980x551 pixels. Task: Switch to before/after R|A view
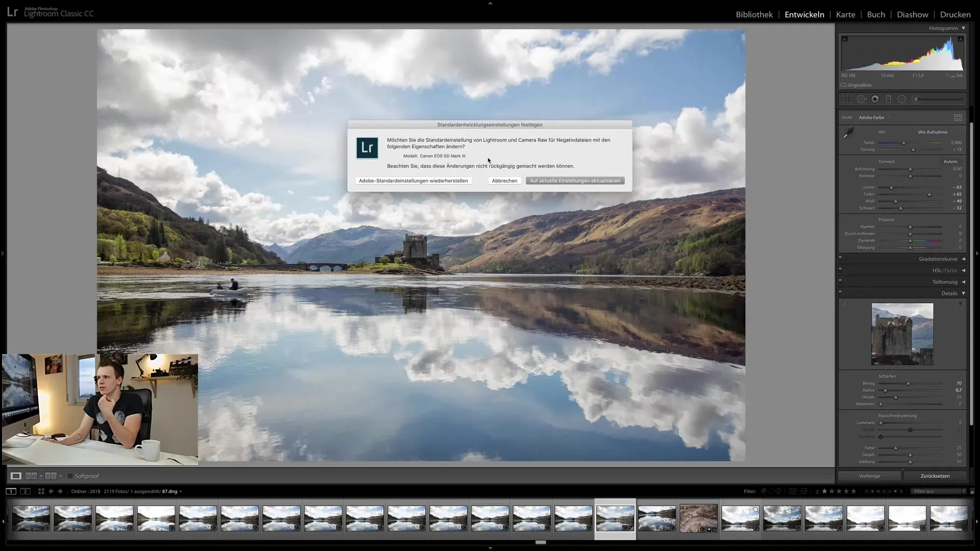(x=31, y=476)
